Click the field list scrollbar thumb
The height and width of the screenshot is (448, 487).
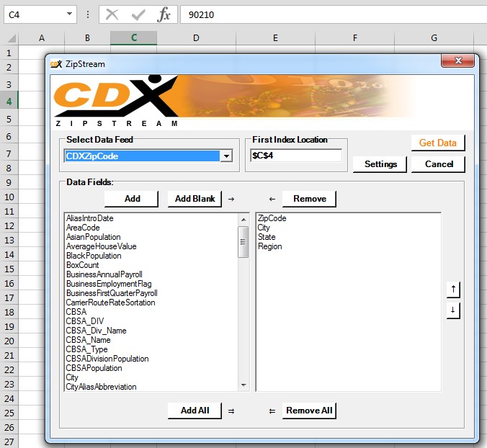coord(243,242)
